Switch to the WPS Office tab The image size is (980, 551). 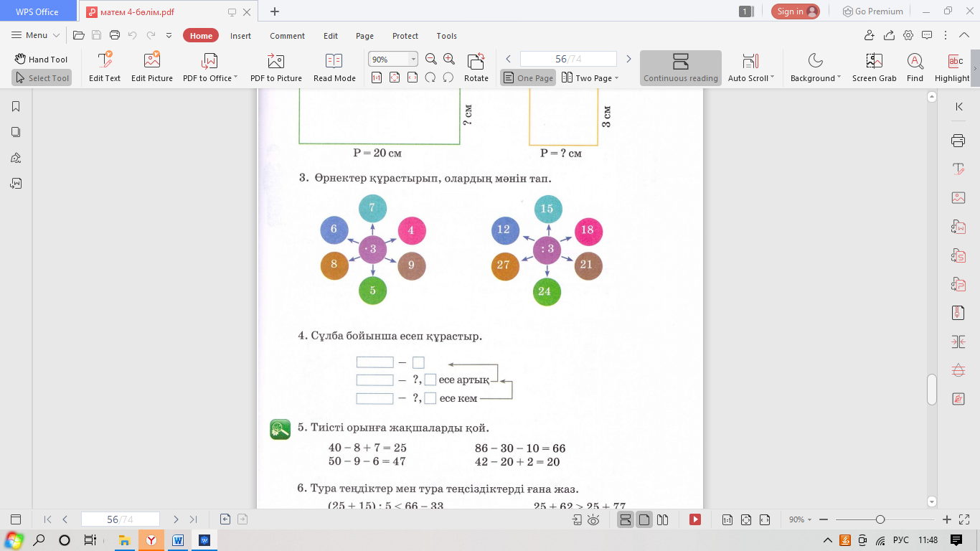(39, 11)
